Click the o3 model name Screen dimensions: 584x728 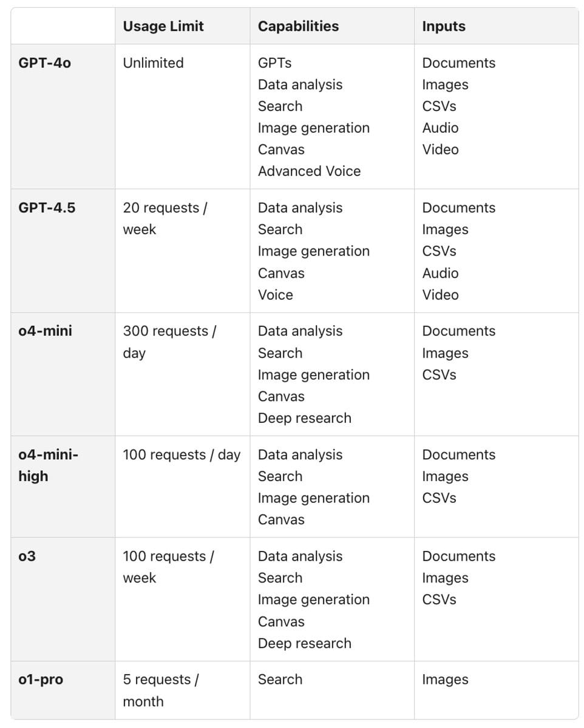pos(27,556)
